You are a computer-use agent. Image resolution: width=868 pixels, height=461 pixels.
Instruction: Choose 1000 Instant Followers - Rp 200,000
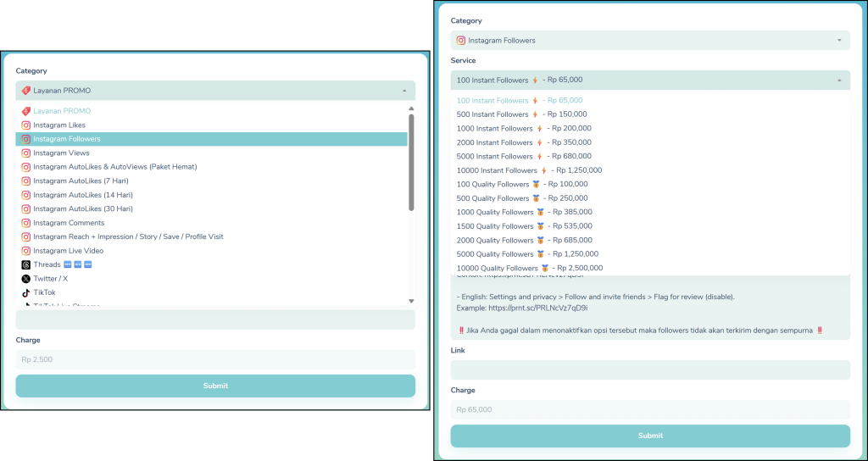(x=521, y=128)
